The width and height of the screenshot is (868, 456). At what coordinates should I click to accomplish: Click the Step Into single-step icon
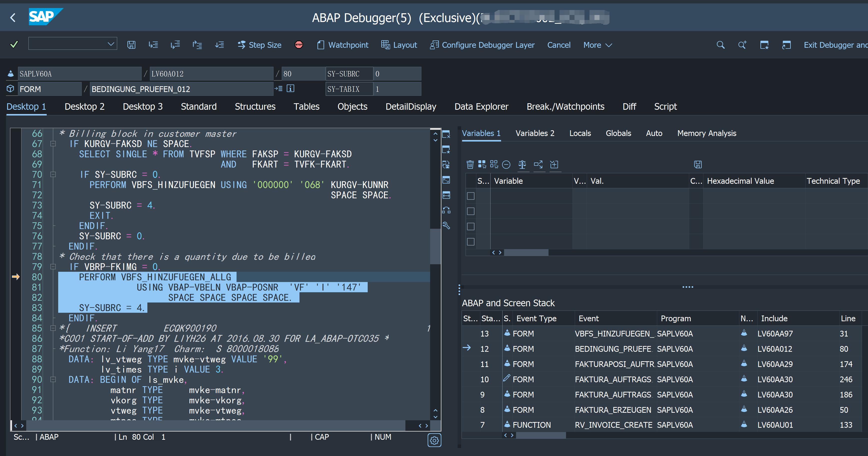click(153, 44)
